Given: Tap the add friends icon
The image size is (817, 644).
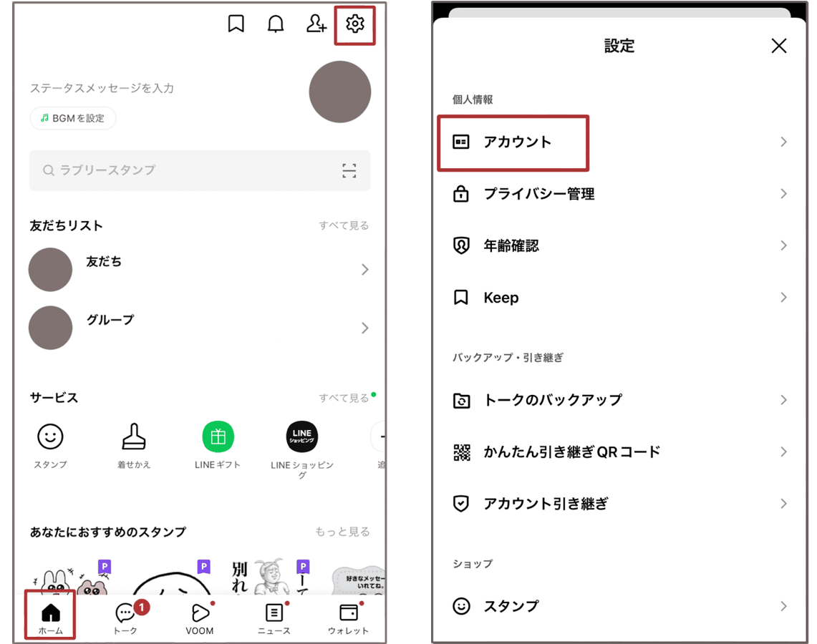Looking at the screenshot, I should tap(316, 24).
